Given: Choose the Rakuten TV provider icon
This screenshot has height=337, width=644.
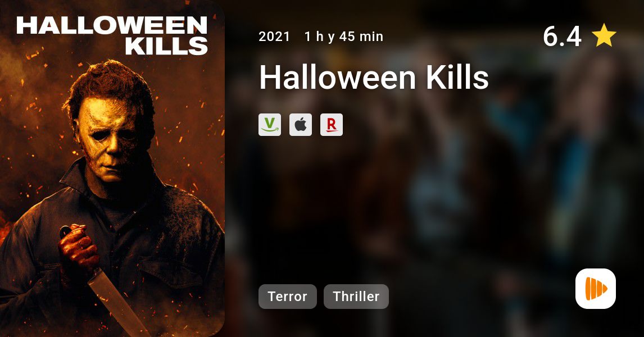Looking at the screenshot, I should [332, 125].
